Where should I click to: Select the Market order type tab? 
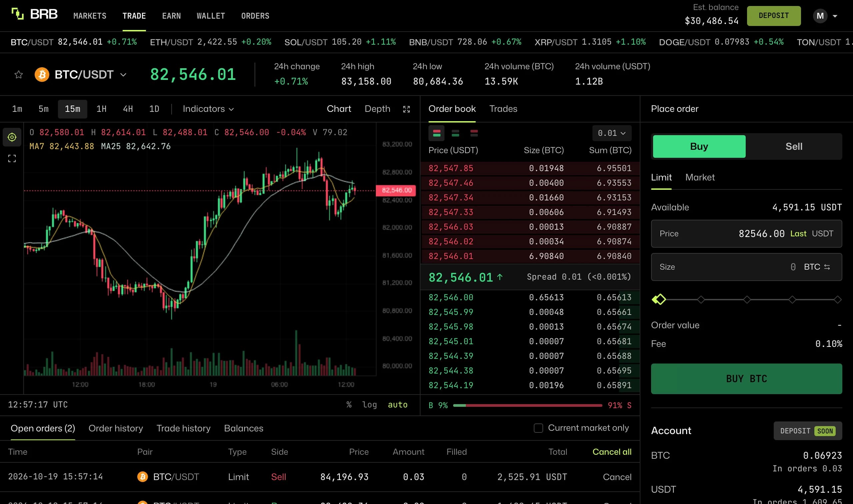click(700, 177)
